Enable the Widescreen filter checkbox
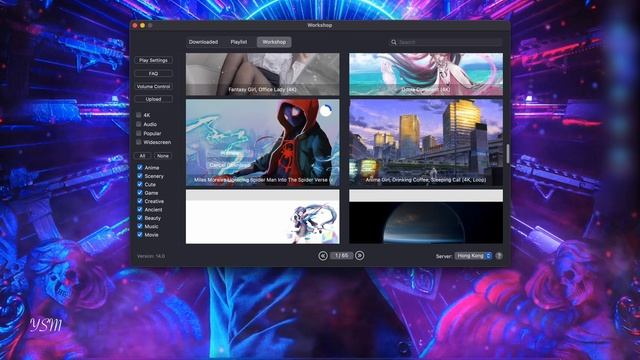The width and height of the screenshot is (640, 360). tap(139, 142)
